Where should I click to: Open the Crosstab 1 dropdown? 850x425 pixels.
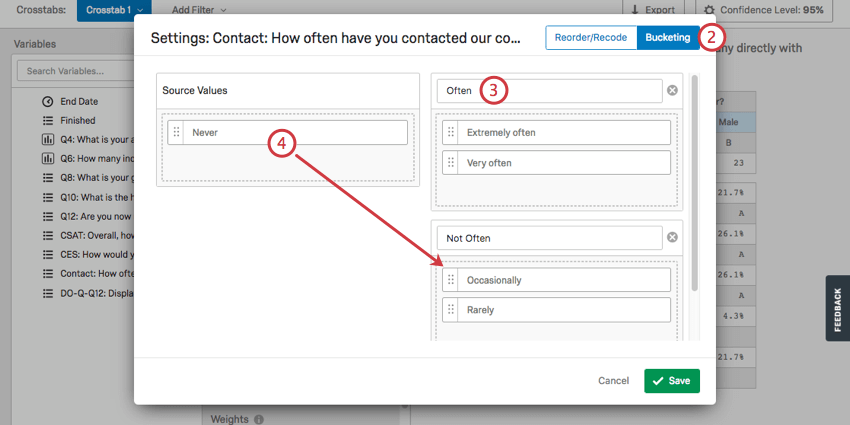click(x=114, y=10)
